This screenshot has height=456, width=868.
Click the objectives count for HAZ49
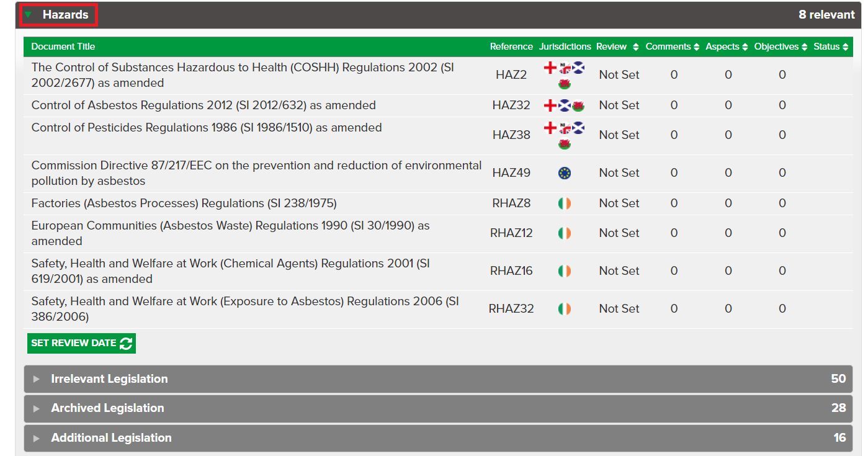(782, 173)
